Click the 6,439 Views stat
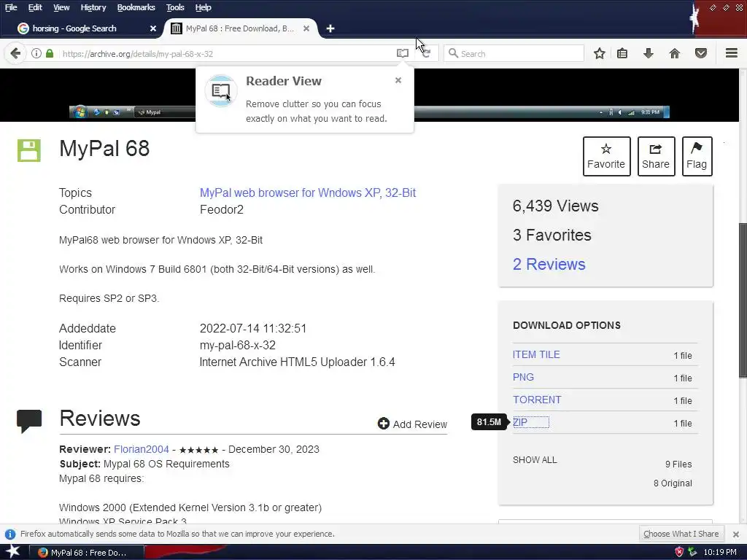This screenshot has height=560, width=747. tap(555, 206)
